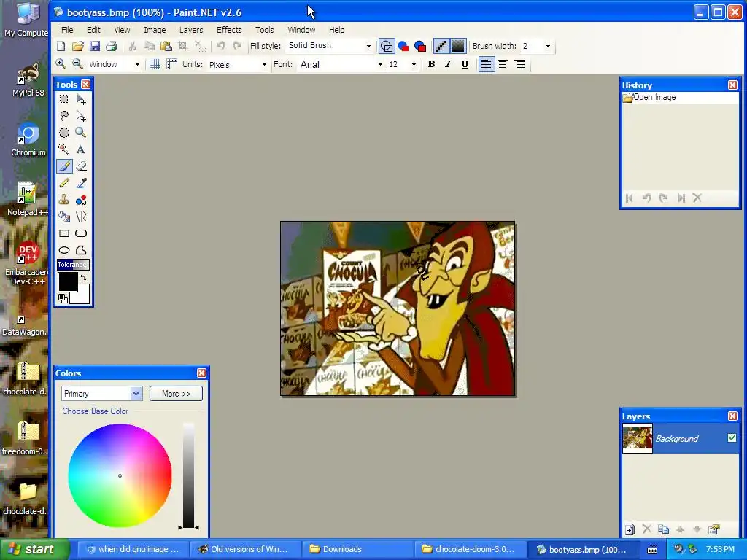Toggle Underline text formatting
Screen dimensions: 747x560
click(x=465, y=64)
